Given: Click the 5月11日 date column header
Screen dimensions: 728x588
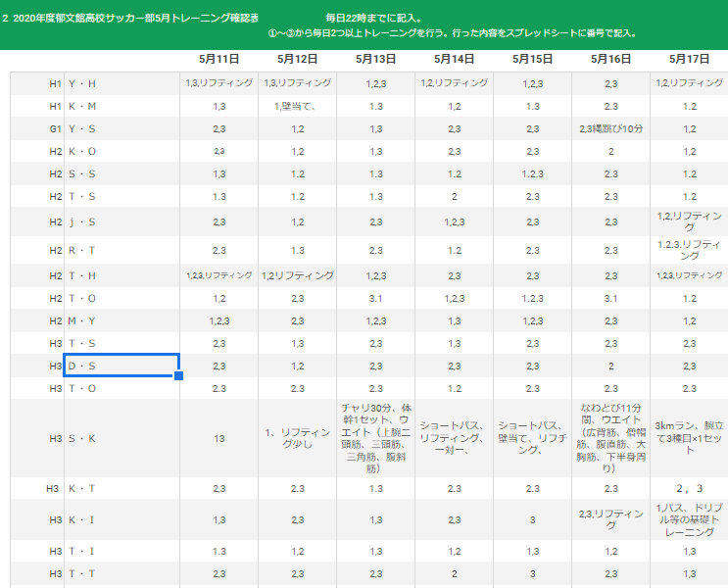Looking at the screenshot, I should pos(218,60).
